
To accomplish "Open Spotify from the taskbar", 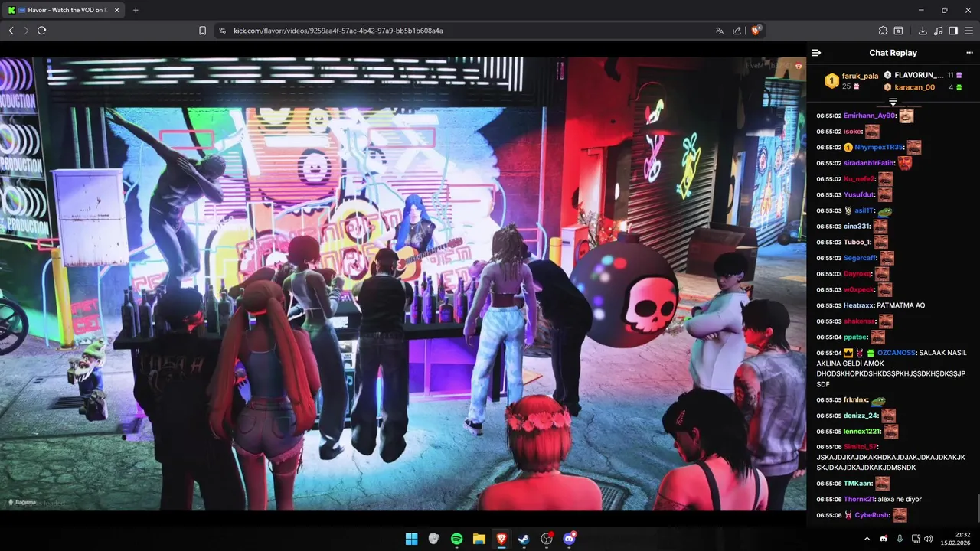I will (x=456, y=539).
